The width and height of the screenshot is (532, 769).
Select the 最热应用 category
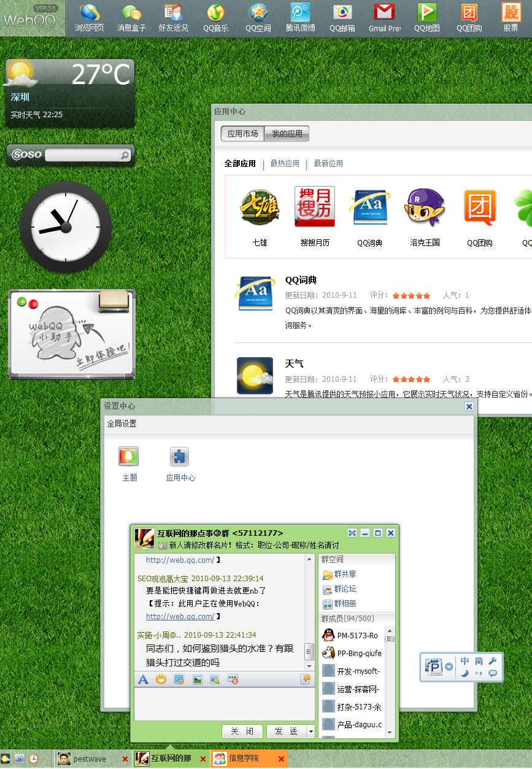[x=285, y=163]
